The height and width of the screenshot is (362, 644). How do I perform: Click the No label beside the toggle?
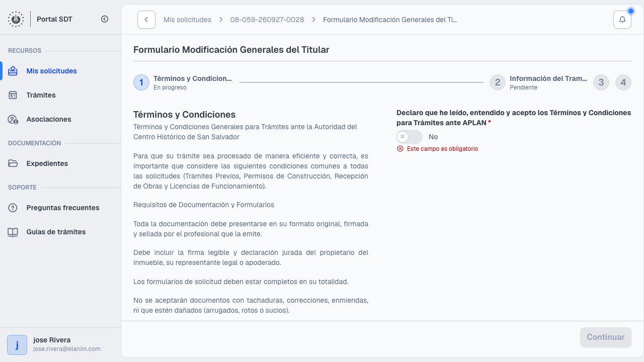pos(433,137)
